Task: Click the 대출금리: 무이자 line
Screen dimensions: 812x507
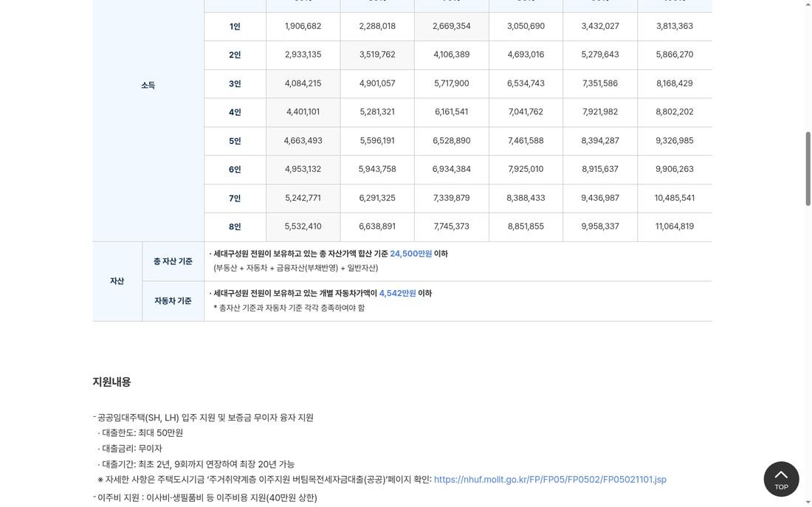Action: [x=130, y=449]
